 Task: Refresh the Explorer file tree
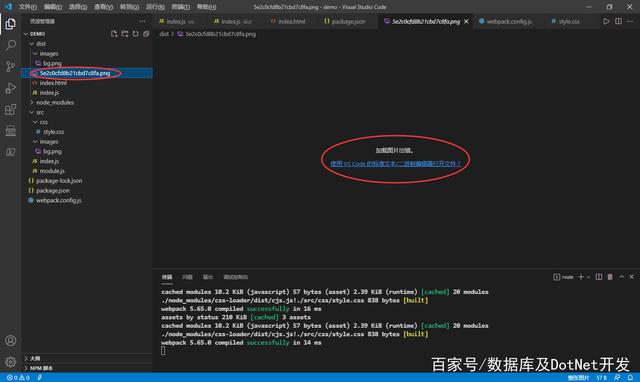pyautogui.click(x=135, y=34)
